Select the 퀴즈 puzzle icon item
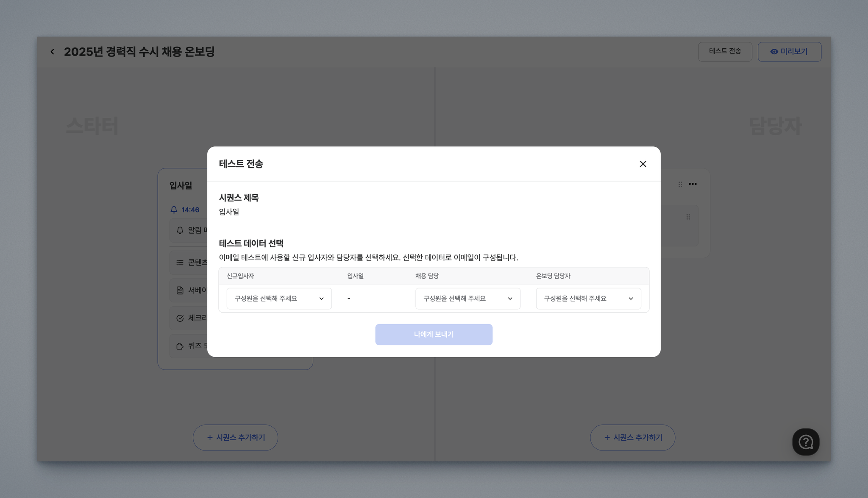 click(189, 346)
